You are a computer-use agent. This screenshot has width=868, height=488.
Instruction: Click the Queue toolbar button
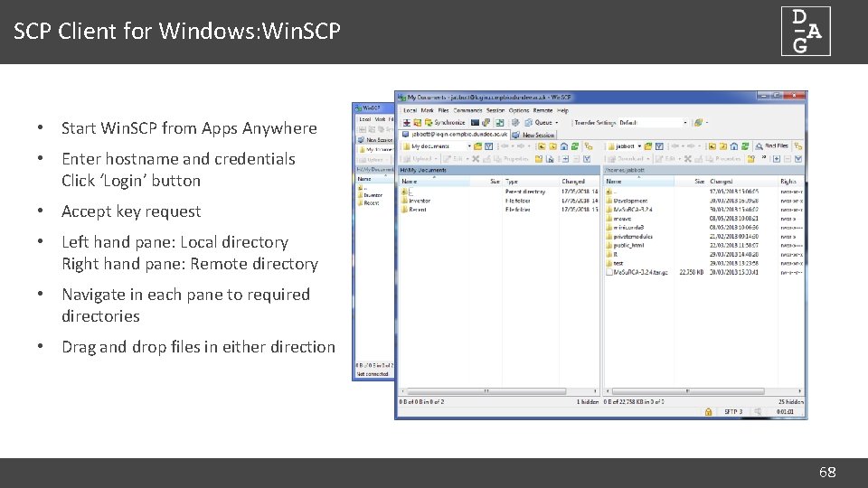(x=539, y=122)
